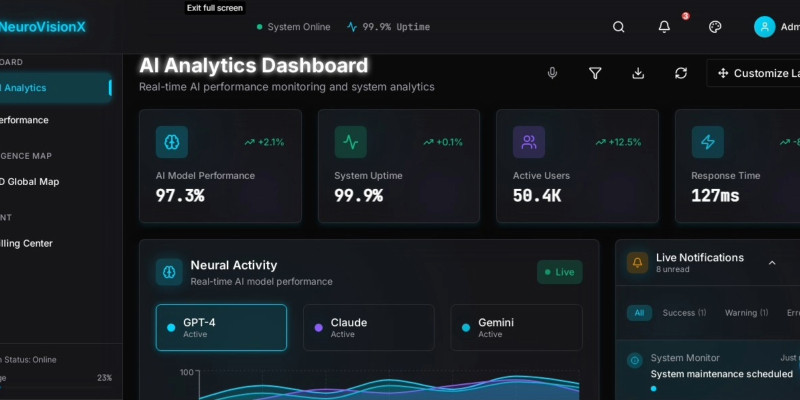
Task: Open the filter funnel icon
Action: click(595, 73)
